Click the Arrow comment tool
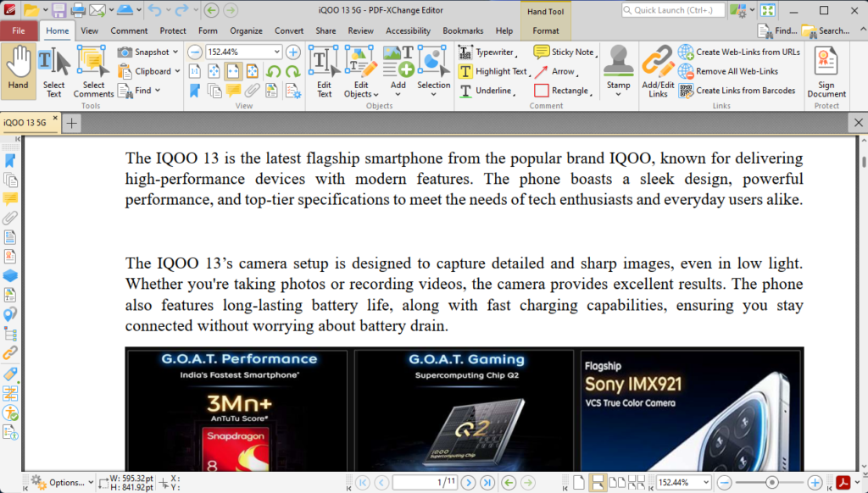Screen dimensions: 868x493 [556, 71]
